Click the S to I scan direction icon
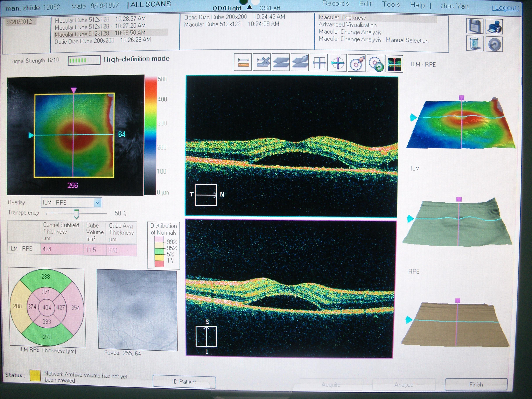Screen dimensions: 532x399 coord(206,336)
